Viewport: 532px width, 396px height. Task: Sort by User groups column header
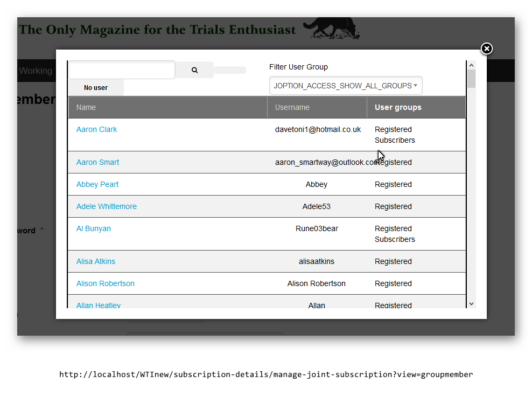pyautogui.click(x=398, y=107)
